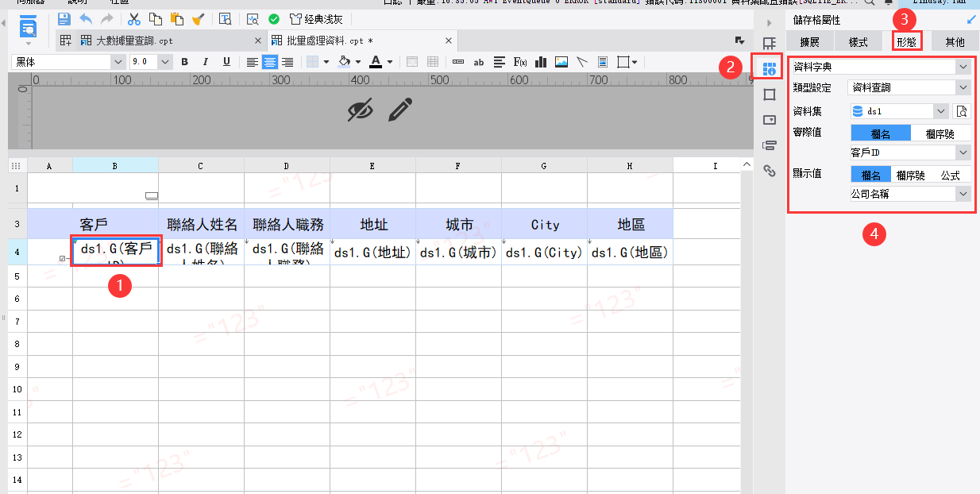Screen dimensions: 980x494
Task: Insert an image with picture icon
Action: [x=561, y=61]
